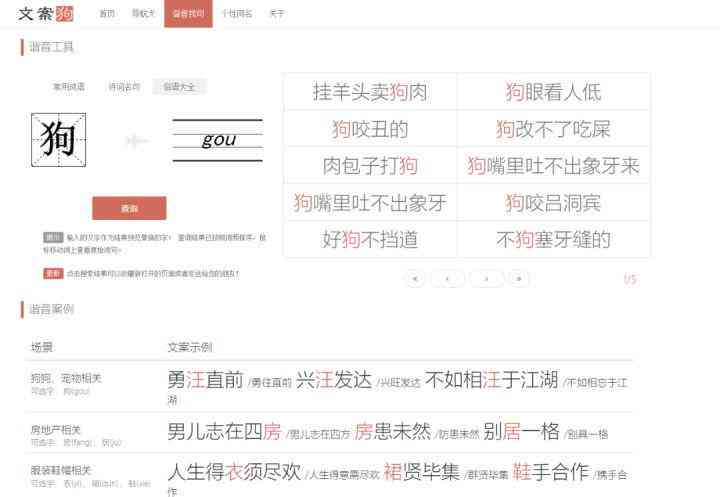The width and height of the screenshot is (720, 497).
Task: Click the 文案狗 site logo
Action: pos(45,14)
